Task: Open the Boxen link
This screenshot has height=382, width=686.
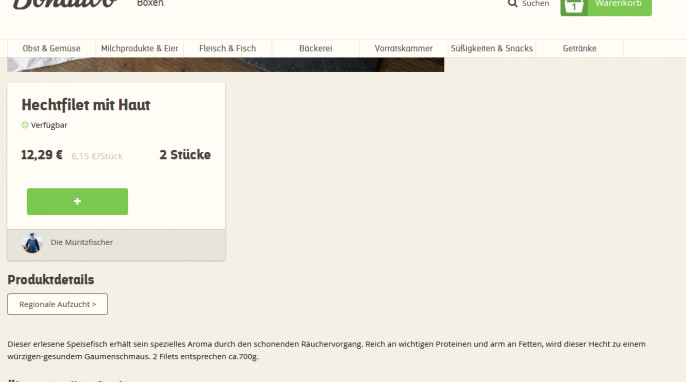Action: (150, 4)
